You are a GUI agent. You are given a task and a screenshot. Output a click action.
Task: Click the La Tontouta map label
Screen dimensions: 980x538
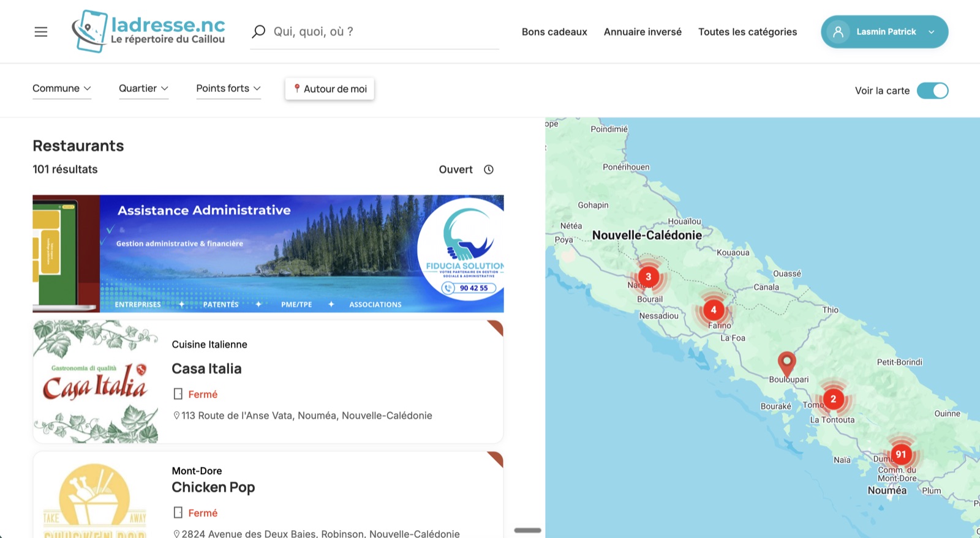[x=832, y=420]
